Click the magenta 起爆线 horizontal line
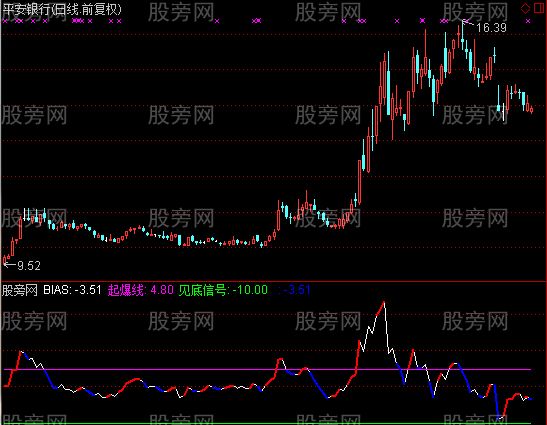The image size is (547, 425). 268,369
